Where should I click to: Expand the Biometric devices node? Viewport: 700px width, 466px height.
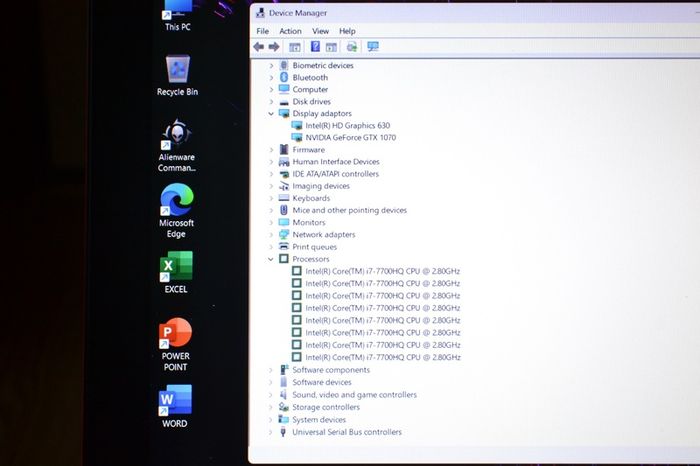(x=271, y=66)
